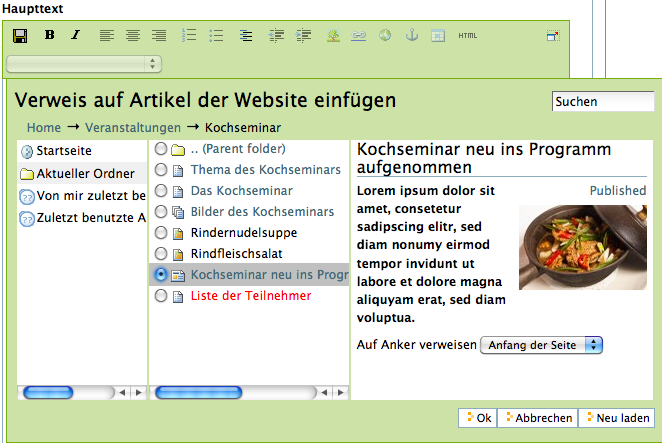Open the Parent folder link
This screenshot has width=662, height=443.
tap(238, 149)
